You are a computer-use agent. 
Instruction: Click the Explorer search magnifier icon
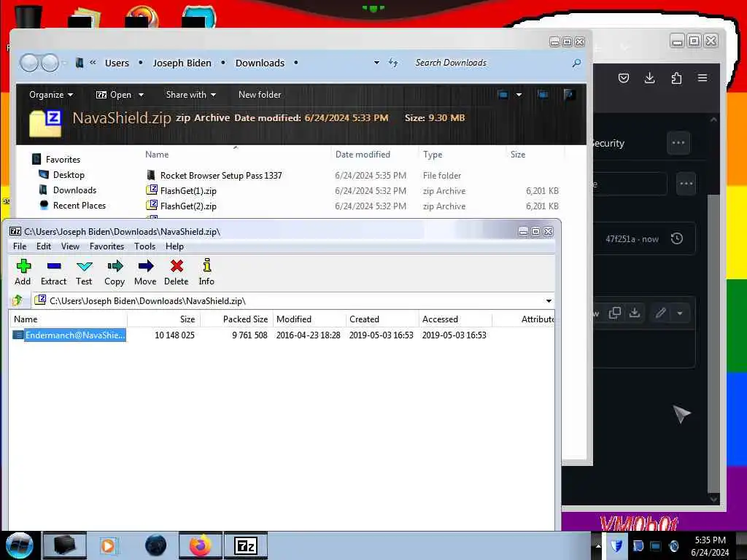click(576, 63)
